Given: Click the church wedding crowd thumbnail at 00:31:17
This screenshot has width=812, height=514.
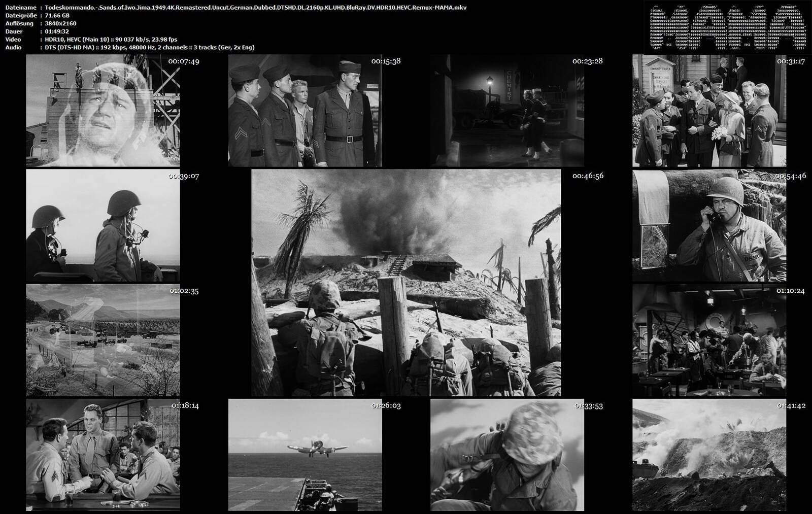Looking at the screenshot, I should click(709, 111).
